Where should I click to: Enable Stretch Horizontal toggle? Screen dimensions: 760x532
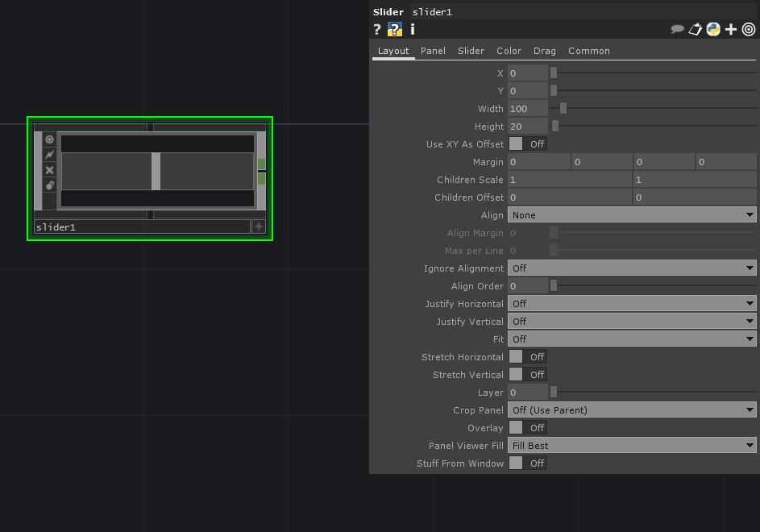[527, 357]
